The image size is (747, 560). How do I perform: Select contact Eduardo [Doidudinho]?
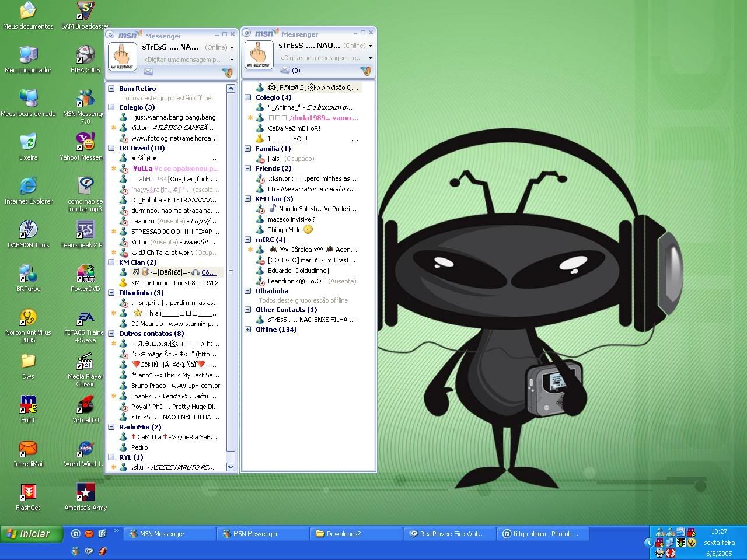click(x=292, y=271)
